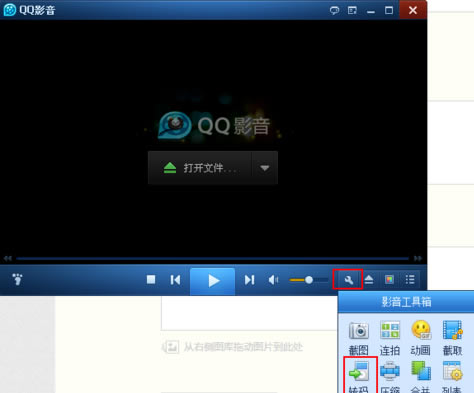The image size is (474, 393).
Task: Choose the 截取 video clip tool
Action: (x=452, y=338)
